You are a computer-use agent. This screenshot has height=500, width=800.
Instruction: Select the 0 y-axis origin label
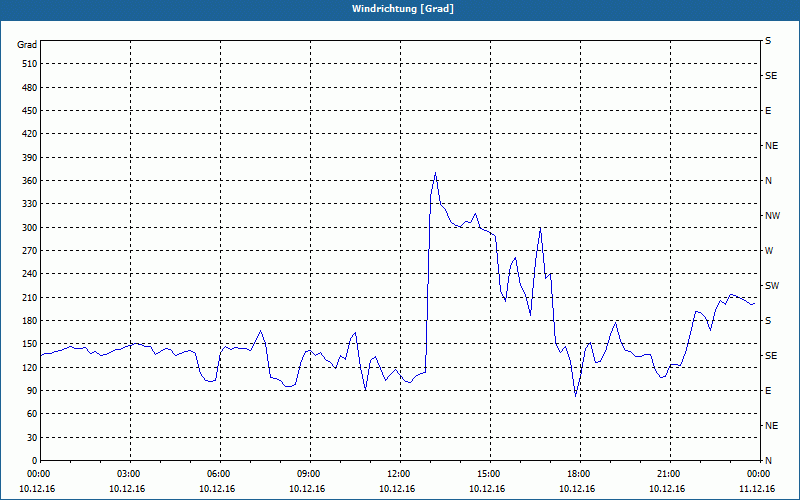click(x=34, y=460)
